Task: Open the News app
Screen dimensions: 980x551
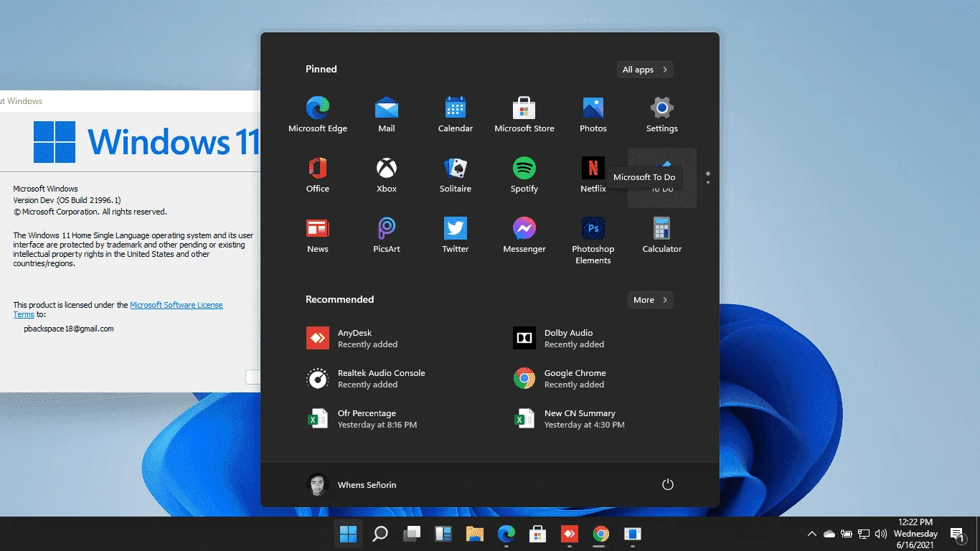Action: coord(318,235)
